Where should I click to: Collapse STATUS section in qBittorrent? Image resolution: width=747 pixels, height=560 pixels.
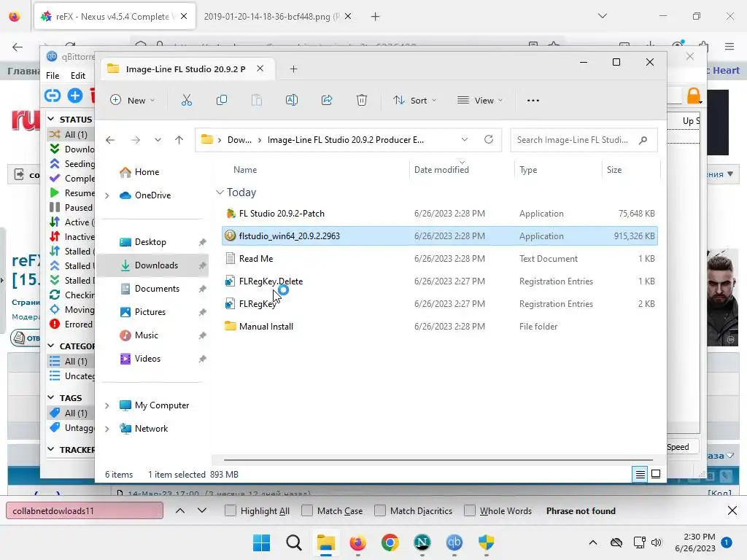coord(51,119)
